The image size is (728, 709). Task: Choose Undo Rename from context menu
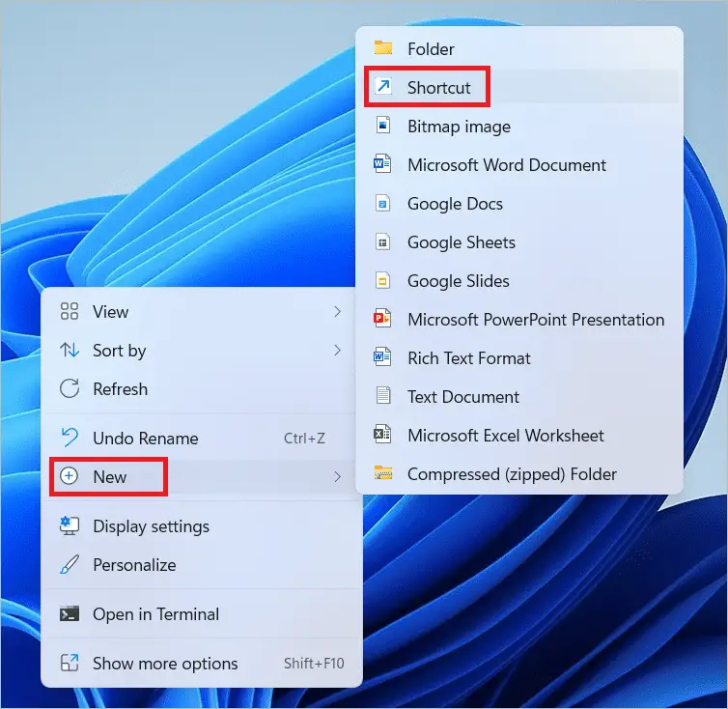pyautogui.click(x=202, y=438)
